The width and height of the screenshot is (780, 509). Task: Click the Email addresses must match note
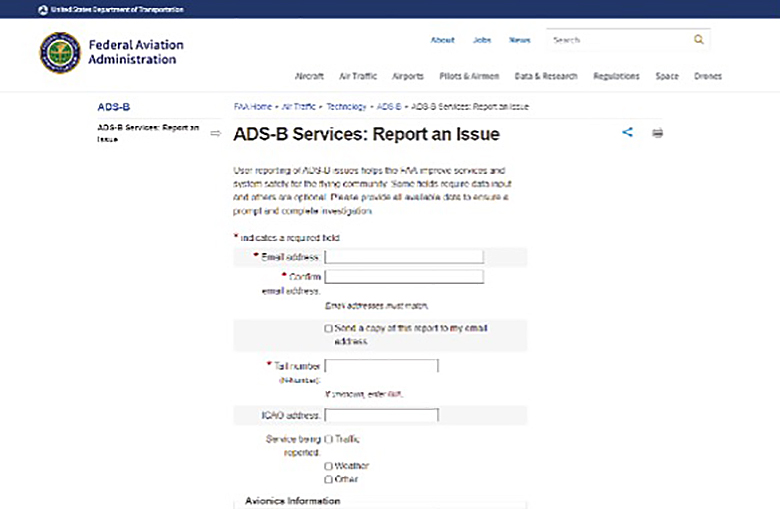tap(377, 305)
